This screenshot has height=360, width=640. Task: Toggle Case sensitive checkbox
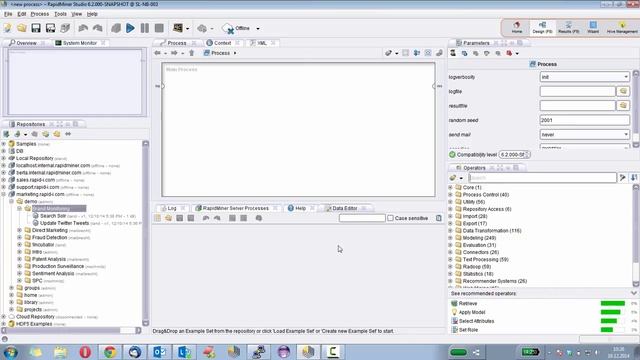[x=390, y=218]
